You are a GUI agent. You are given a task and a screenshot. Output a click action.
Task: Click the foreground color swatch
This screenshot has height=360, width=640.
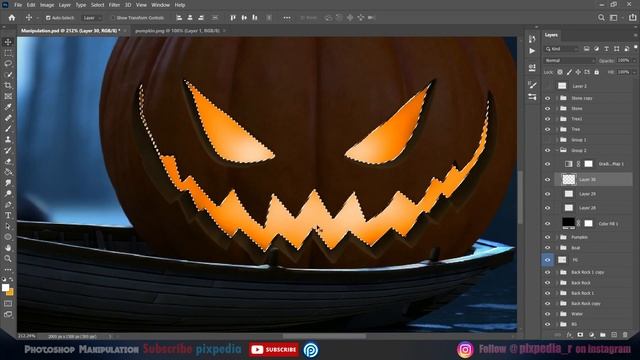click(x=5, y=288)
